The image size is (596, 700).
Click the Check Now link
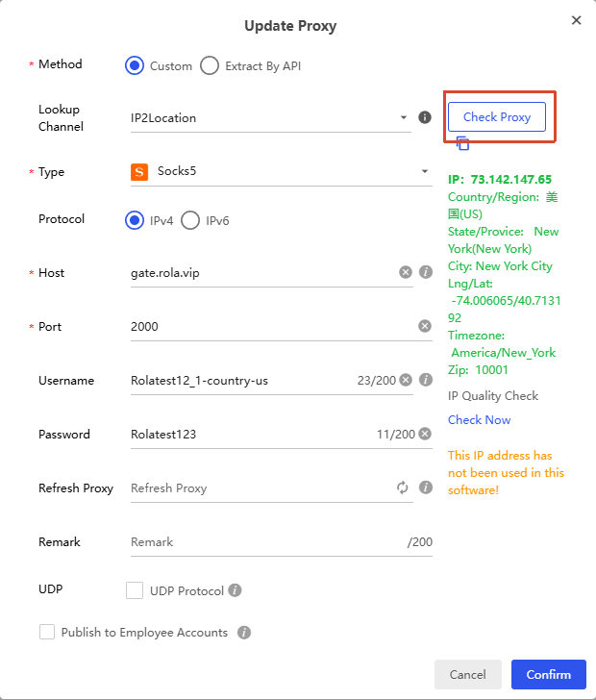point(479,419)
